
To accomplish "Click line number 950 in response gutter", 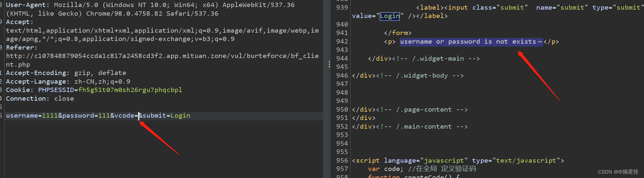I will [342, 110].
